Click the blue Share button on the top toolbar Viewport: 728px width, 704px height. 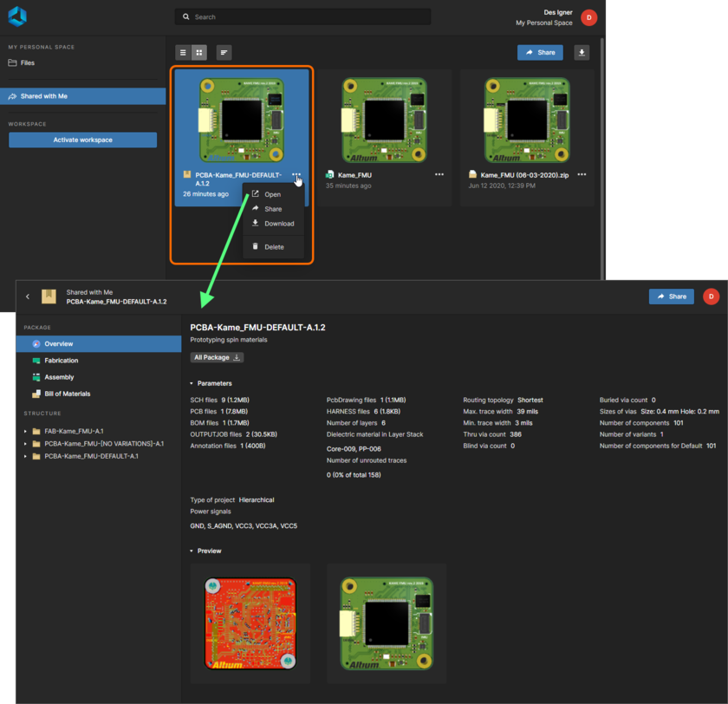coord(540,52)
